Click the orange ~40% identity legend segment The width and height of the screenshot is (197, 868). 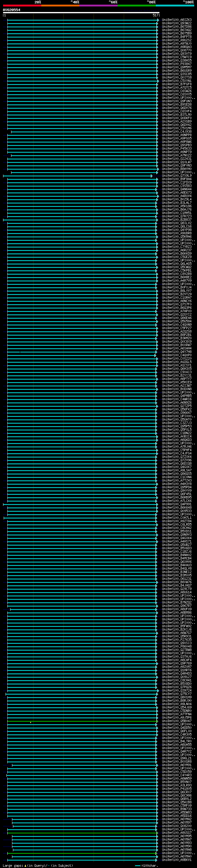(x=60, y=6)
